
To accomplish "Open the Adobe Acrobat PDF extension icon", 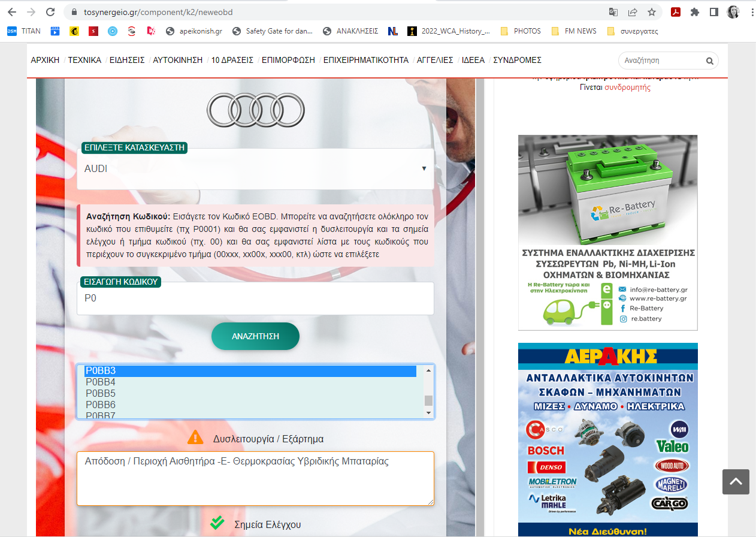I will (x=676, y=12).
